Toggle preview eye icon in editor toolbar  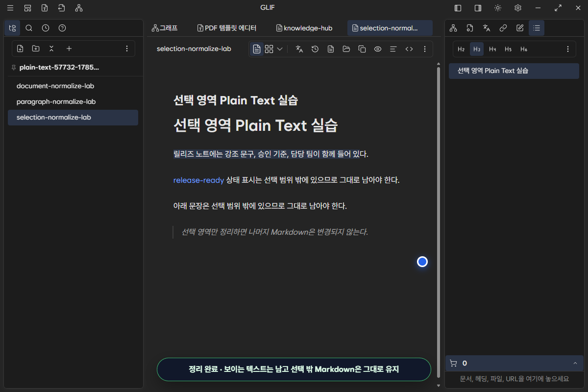click(x=378, y=49)
